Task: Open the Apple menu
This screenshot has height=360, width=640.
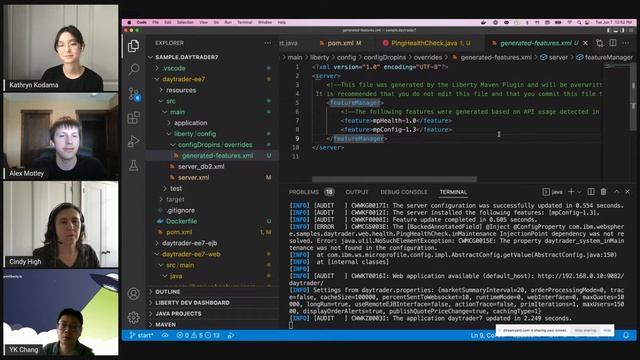Action: click(129, 22)
